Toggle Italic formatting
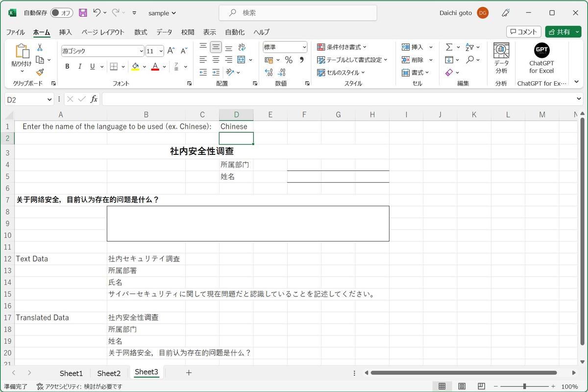This screenshot has height=392, width=588. coord(80,66)
